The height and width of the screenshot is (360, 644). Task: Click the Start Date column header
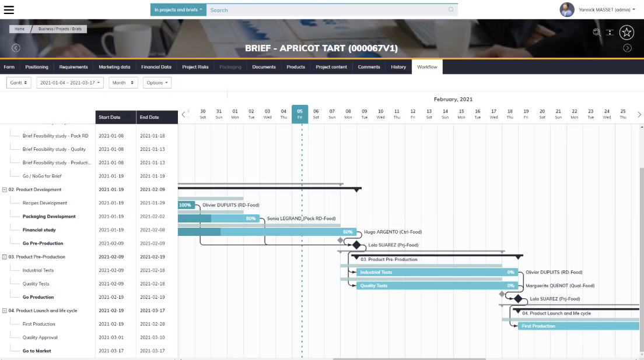click(116, 117)
